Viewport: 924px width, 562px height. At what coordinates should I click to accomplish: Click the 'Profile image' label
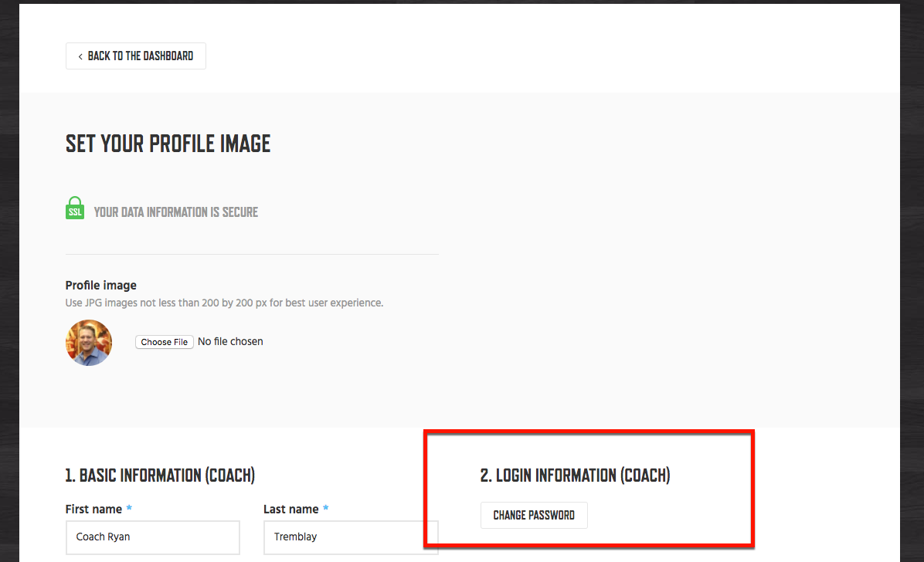coord(100,285)
